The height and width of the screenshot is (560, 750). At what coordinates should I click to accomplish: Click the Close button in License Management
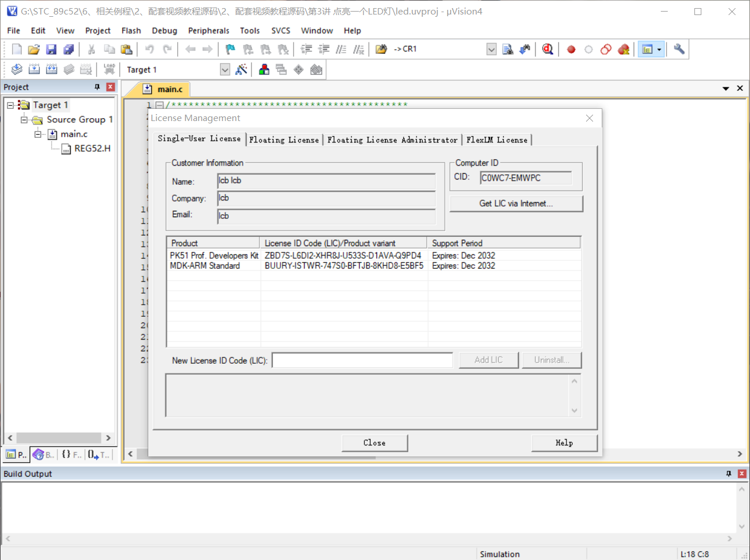pyautogui.click(x=375, y=443)
